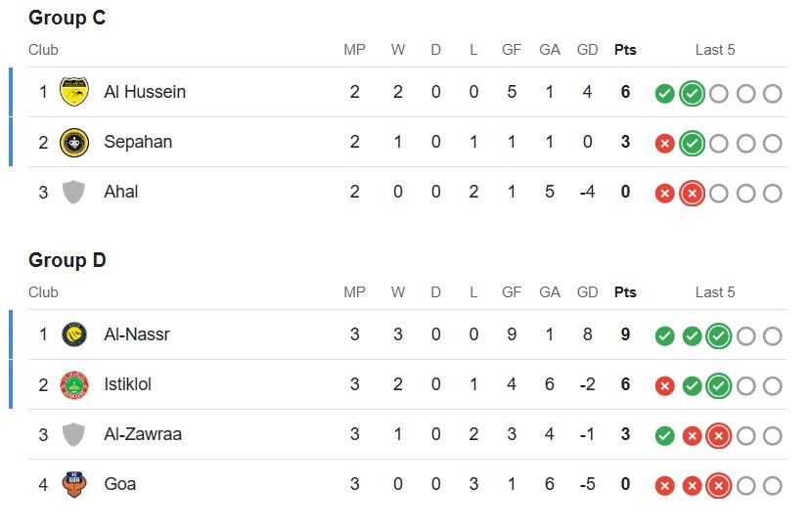Image resolution: width=809 pixels, height=532 pixels.
Task: Click the Istiklol club crest
Action: pyautogui.click(x=74, y=384)
